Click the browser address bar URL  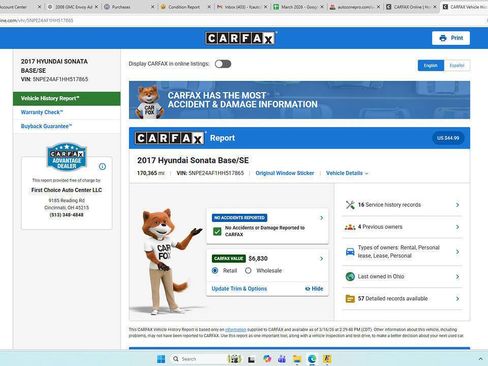(x=37, y=20)
